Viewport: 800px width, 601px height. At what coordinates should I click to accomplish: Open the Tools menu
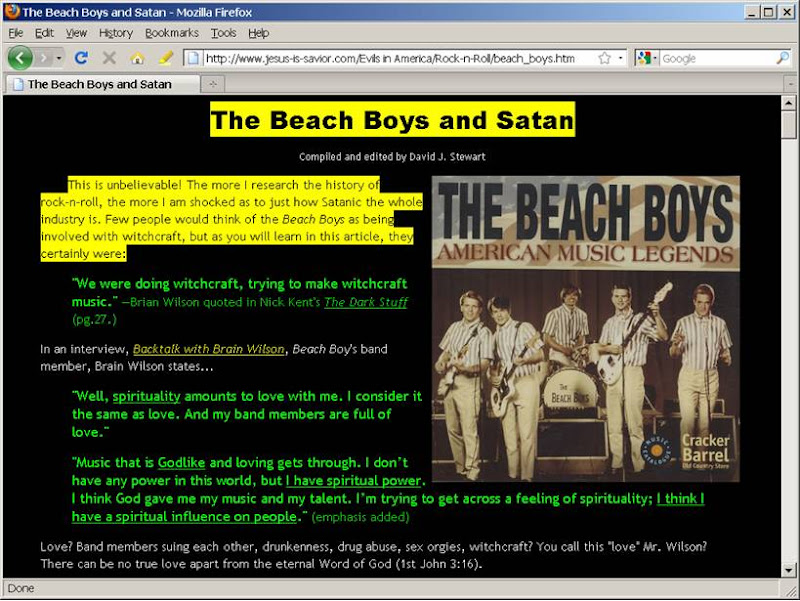pos(224,33)
